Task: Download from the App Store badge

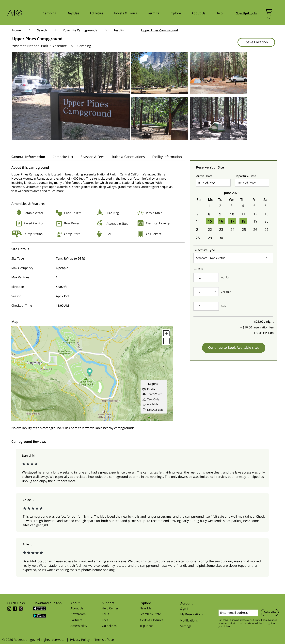Action: (40, 608)
